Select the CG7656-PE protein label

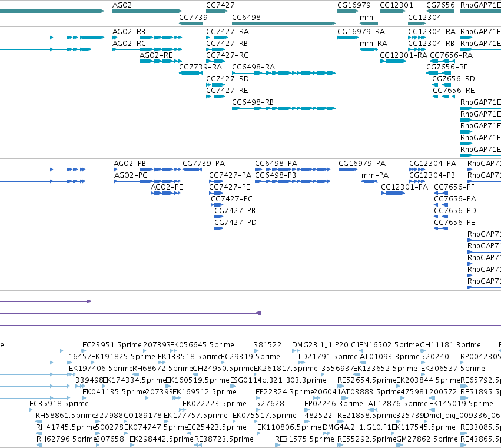(x=454, y=223)
